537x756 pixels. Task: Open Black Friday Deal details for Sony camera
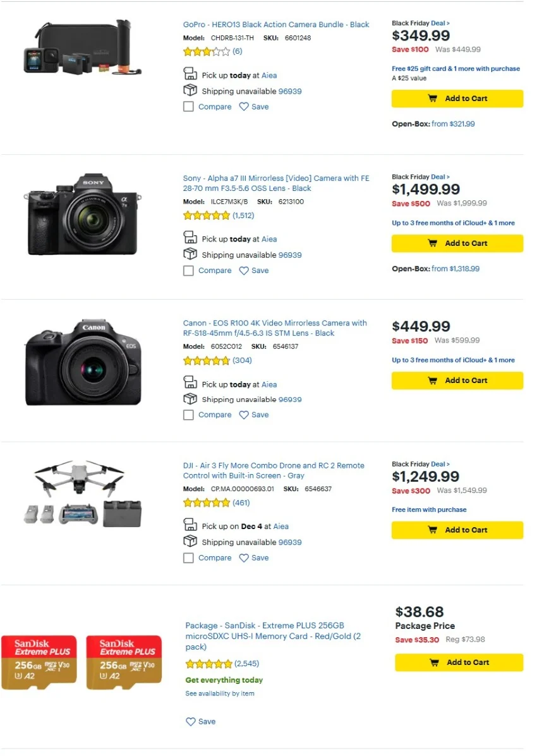(440, 177)
